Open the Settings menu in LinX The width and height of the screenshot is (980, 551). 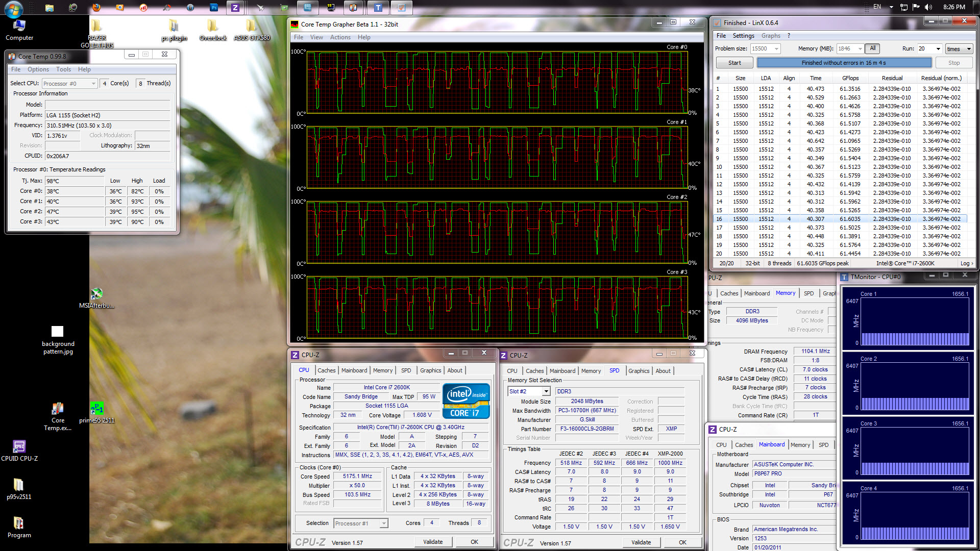[743, 36]
